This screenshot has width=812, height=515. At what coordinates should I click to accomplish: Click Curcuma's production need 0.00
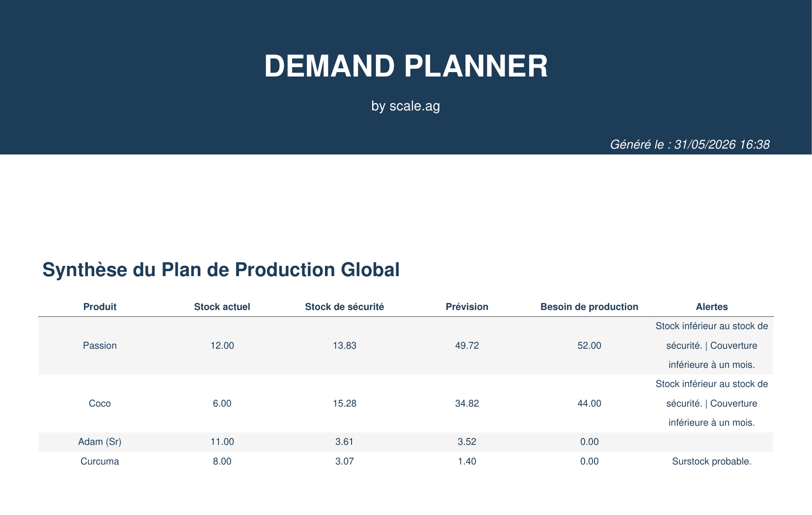[x=589, y=462]
